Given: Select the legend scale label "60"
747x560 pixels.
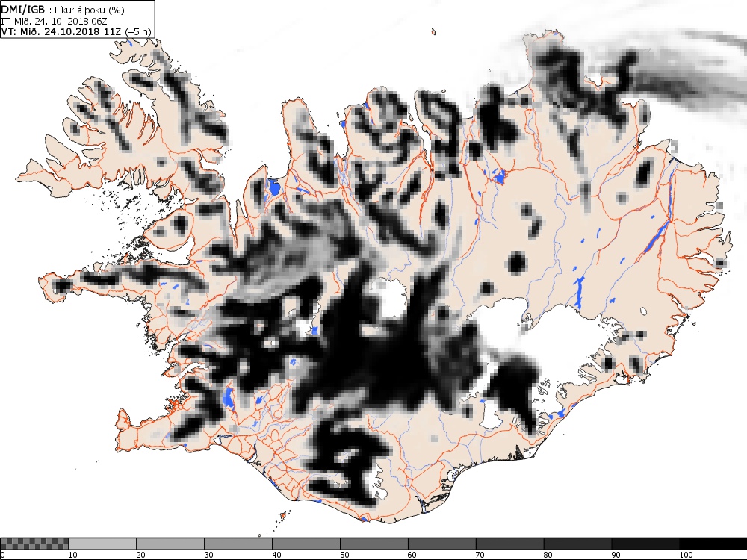Looking at the screenshot, I should (412, 555).
